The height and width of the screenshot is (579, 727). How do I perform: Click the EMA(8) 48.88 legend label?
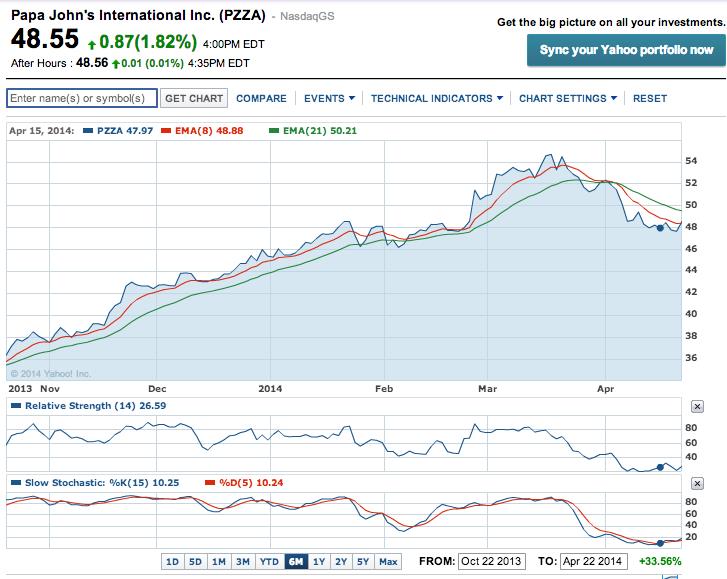click(209, 131)
